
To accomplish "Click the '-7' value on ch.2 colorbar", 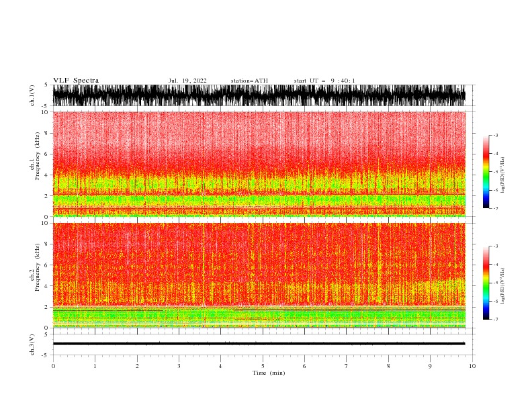I will (x=495, y=320).
